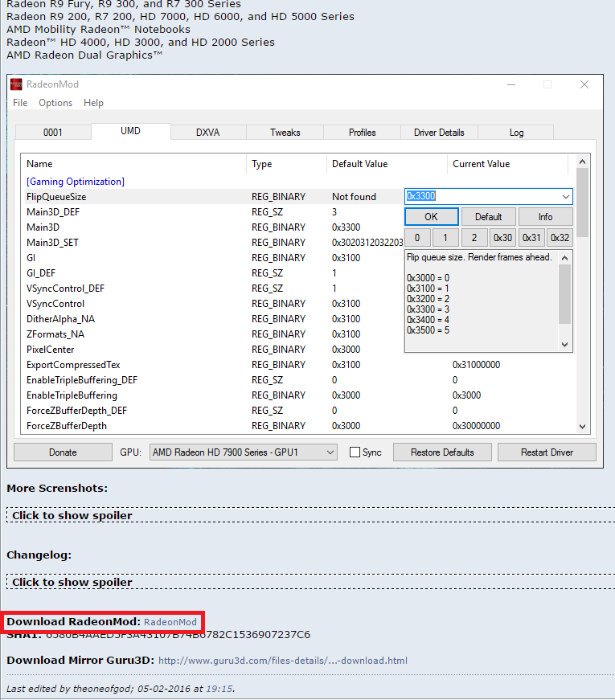Open the Guru3D mirror download link
615x700 pixels.
[x=282, y=661]
